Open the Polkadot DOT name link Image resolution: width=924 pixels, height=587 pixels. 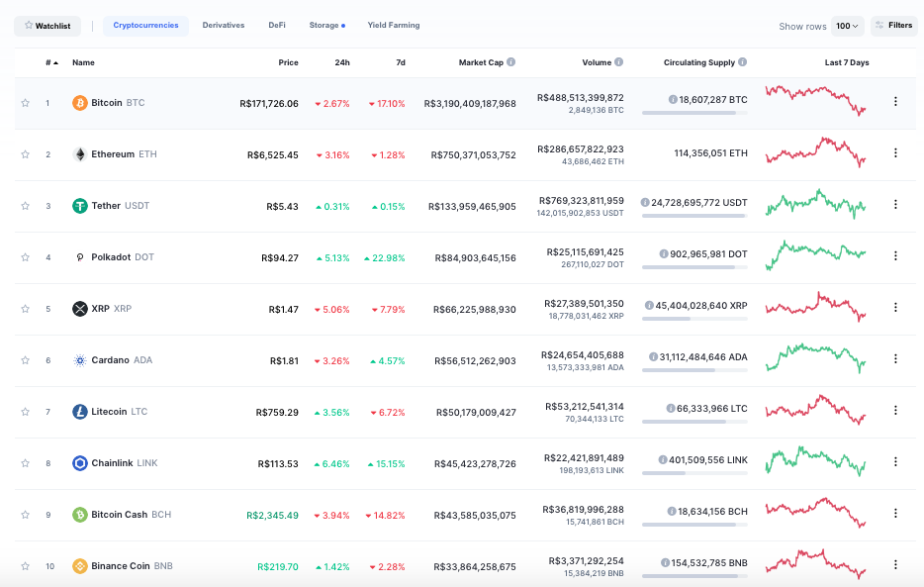coord(123,257)
